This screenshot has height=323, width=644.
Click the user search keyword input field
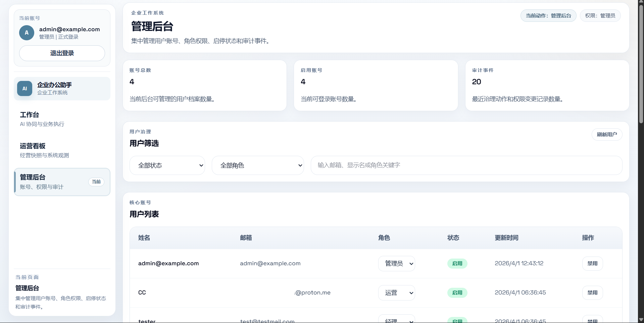466,165
